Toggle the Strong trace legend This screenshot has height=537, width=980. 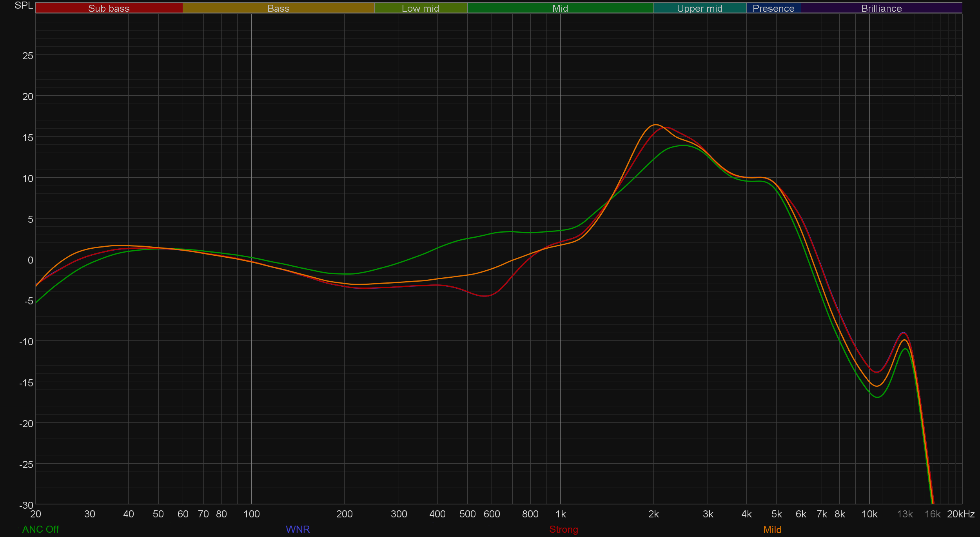[563, 529]
